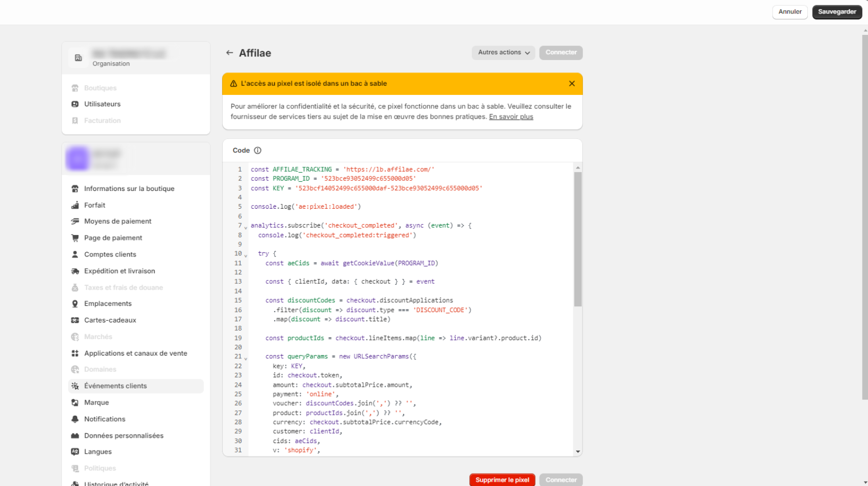Click the code editor scrollbar thumb

click(x=578, y=239)
